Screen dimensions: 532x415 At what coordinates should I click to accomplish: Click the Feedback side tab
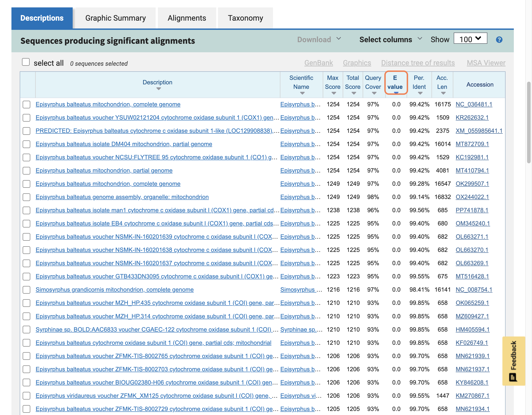(x=513, y=361)
